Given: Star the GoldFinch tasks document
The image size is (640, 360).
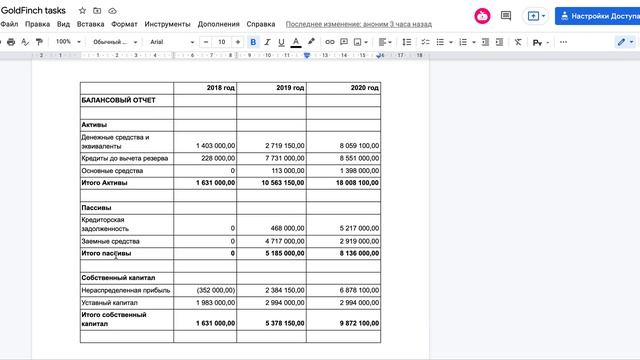Looking at the screenshot, I should pos(82,11).
